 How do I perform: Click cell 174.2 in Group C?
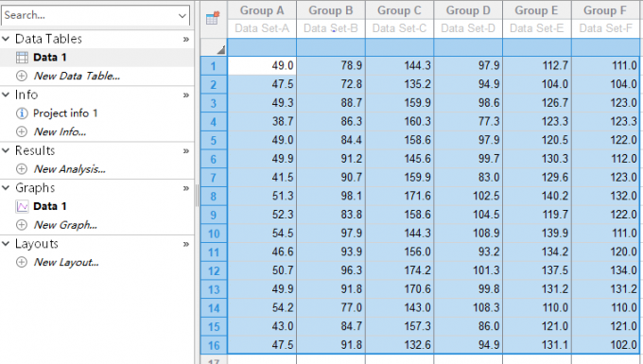tap(399, 270)
